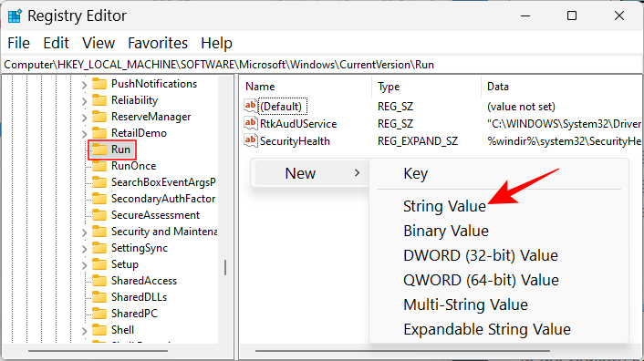Click the RunOnce folder icon
644x361 pixels.
tap(99, 166)
